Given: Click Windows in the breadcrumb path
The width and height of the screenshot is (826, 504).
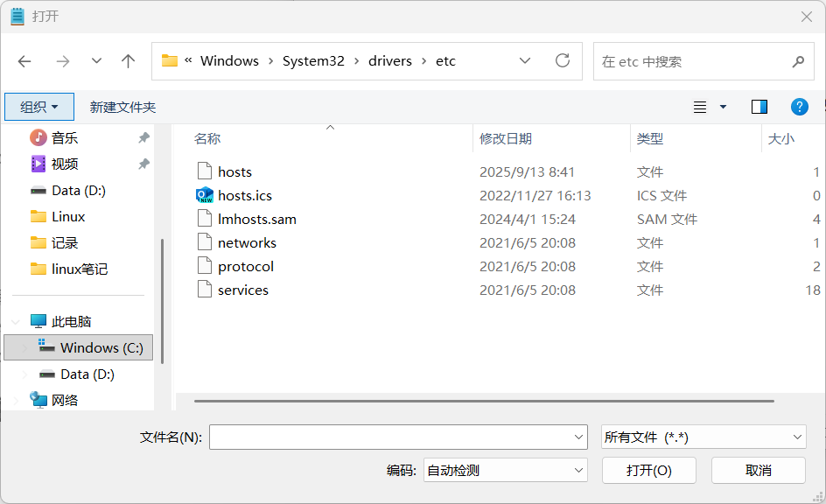Looking at the screenshot, I should pos(229,61).
